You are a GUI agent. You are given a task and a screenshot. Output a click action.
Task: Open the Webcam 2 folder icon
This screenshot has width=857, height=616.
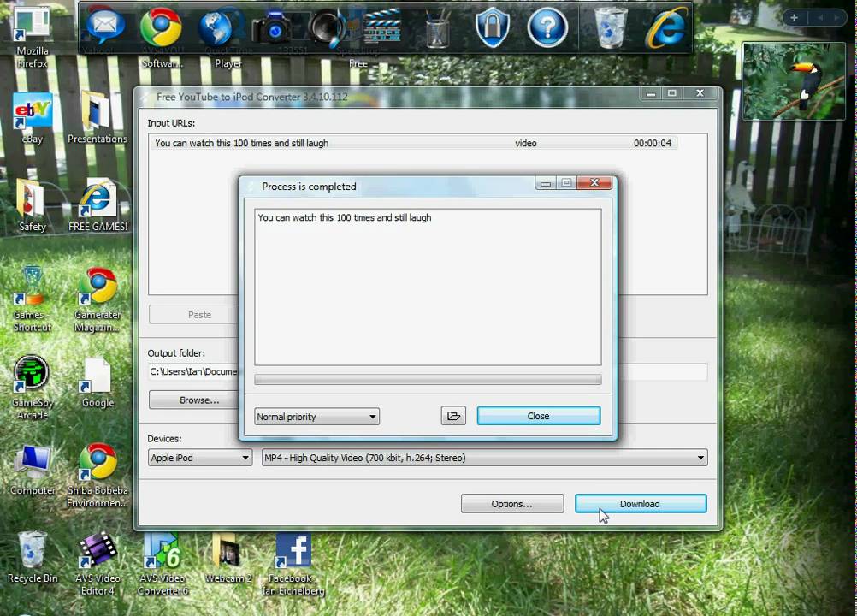(x=228, y=558)
